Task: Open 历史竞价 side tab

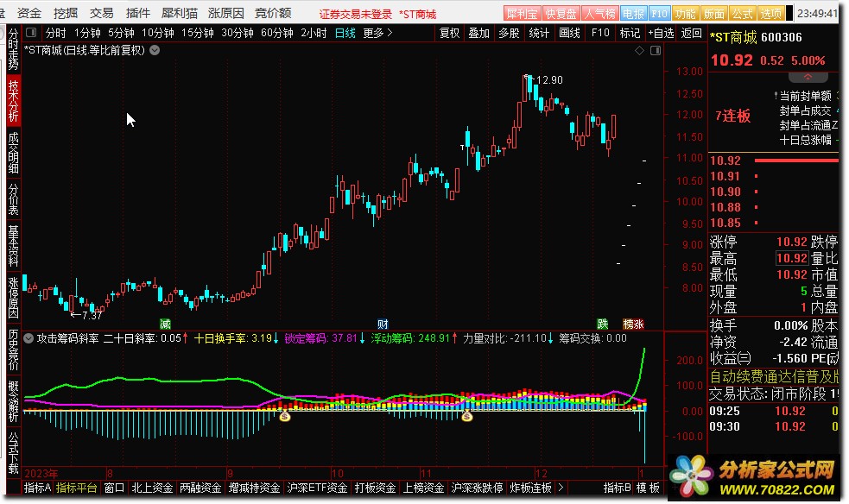Action: click(x=13, y=350)
